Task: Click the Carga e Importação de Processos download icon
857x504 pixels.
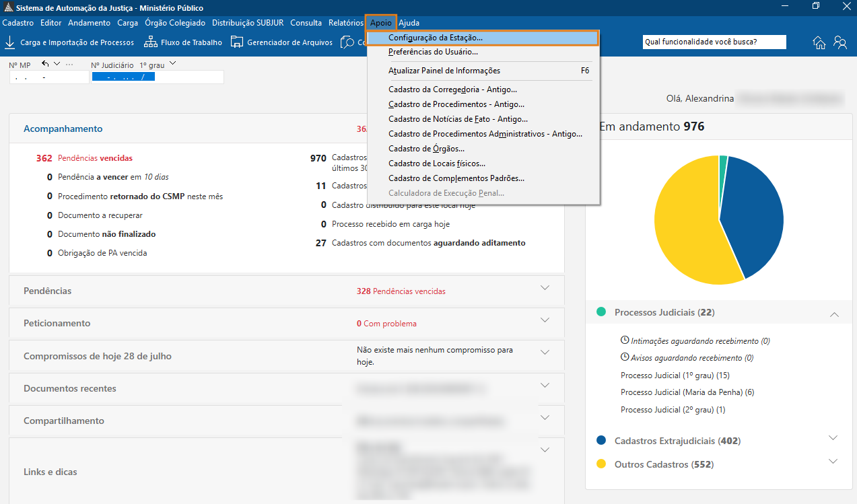Action: (x=10, y=42)
